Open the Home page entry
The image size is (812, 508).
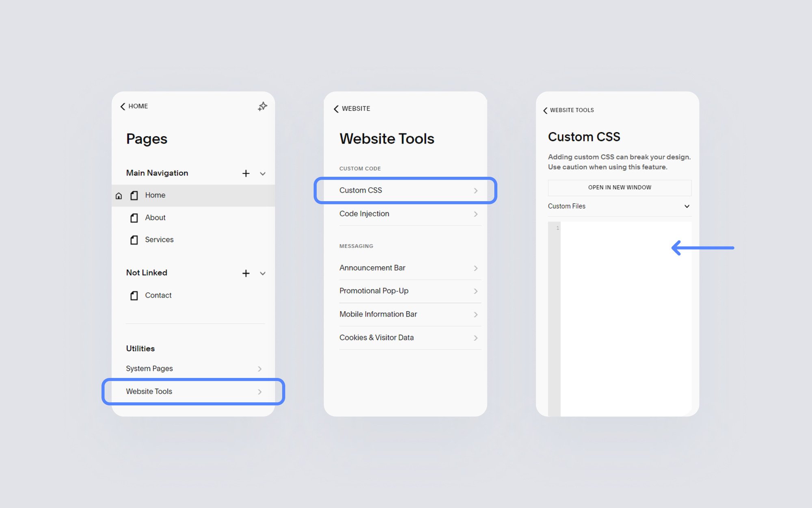(193, 195)
